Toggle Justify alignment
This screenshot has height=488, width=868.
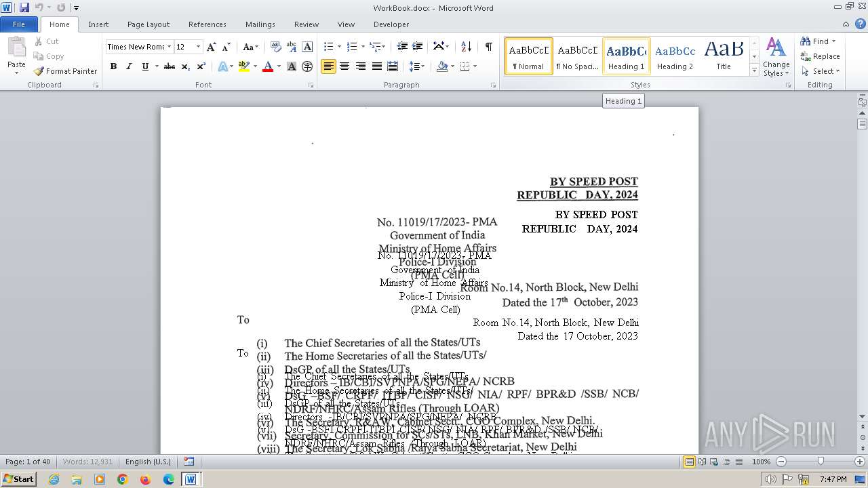click(376, 66)
